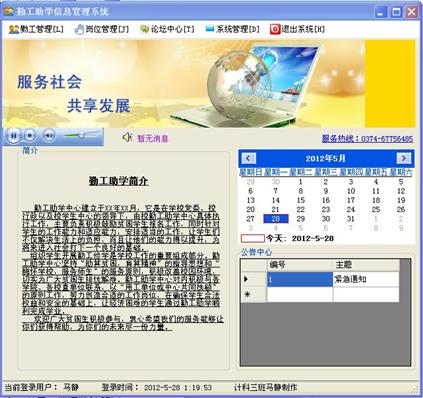423x398 pixels.
Task: Go to previous month in calendar
Action: point(248,158)
